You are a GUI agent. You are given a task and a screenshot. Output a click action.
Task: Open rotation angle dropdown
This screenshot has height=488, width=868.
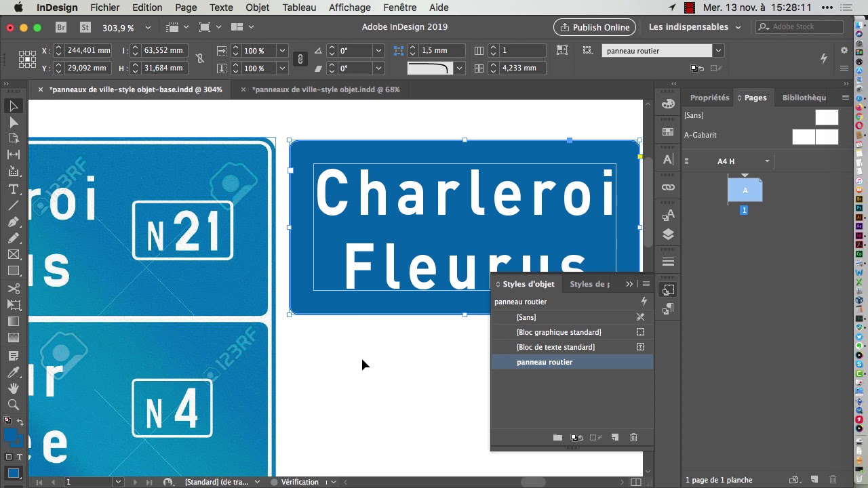[x=379, y=51]
